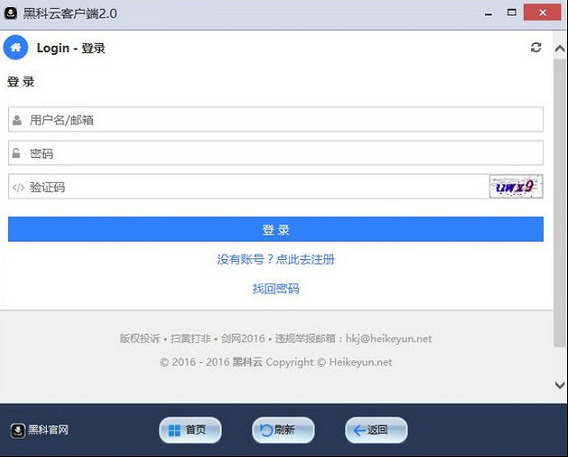Click the blue home icon beside Login
Viewport: 569px width, 457px height.
click(x=16, y=48)
